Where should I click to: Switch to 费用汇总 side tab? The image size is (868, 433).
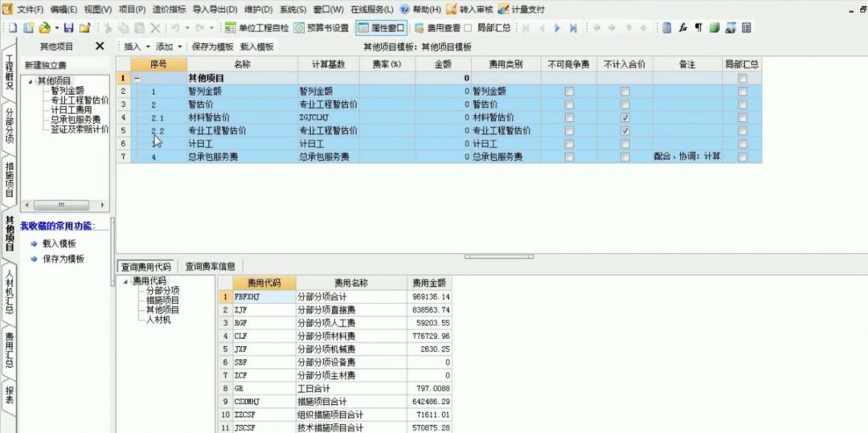click(x=10, y=349)
